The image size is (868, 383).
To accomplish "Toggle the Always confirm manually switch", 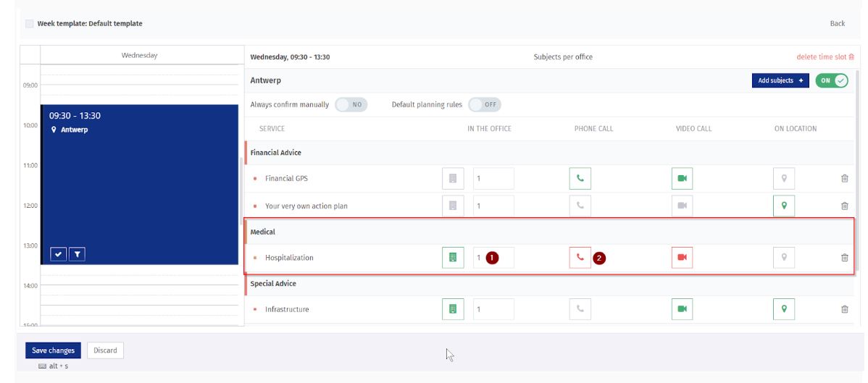I will click(351, 104).
